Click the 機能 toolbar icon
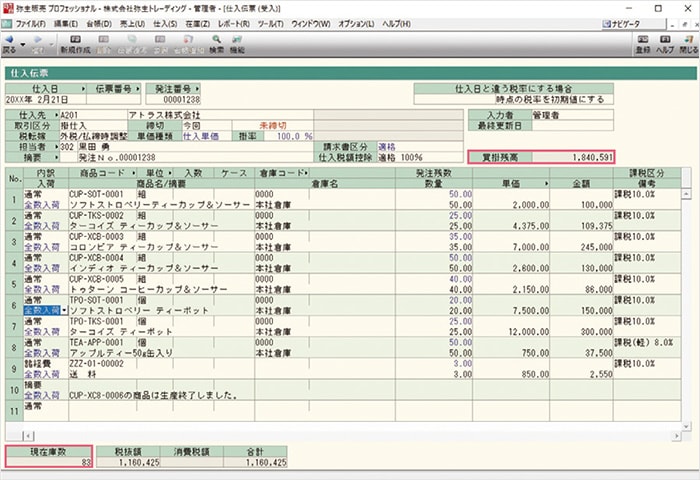The width and height of the screenshot is (700, 480). pos(237,40)
